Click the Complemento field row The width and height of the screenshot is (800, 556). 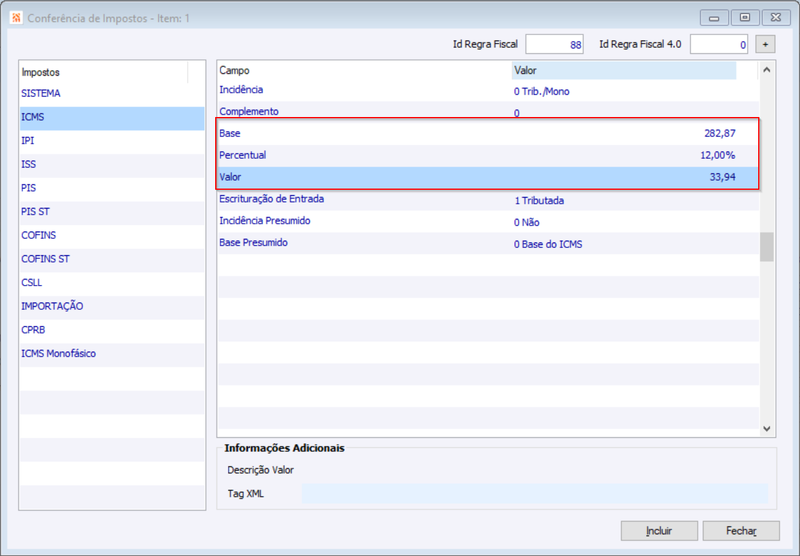[488, 112]
